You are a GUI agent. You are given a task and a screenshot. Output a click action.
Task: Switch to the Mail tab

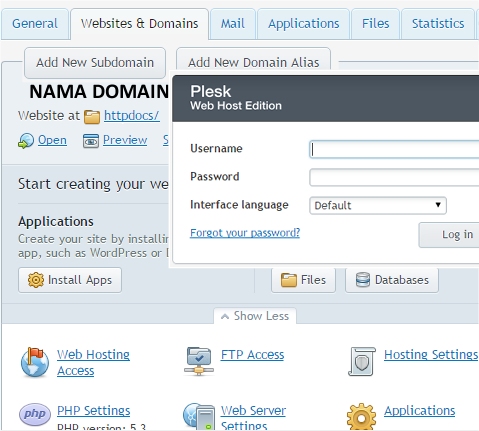[233, 24]
